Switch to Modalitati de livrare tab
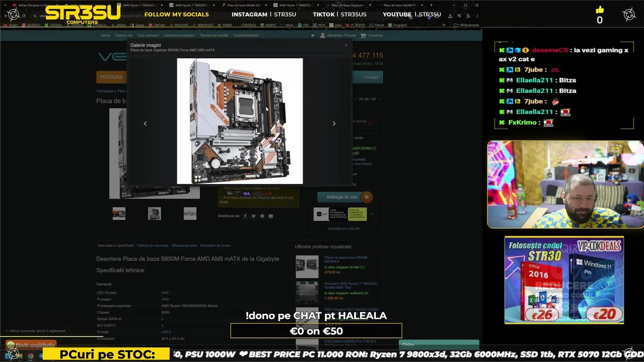 215,245
